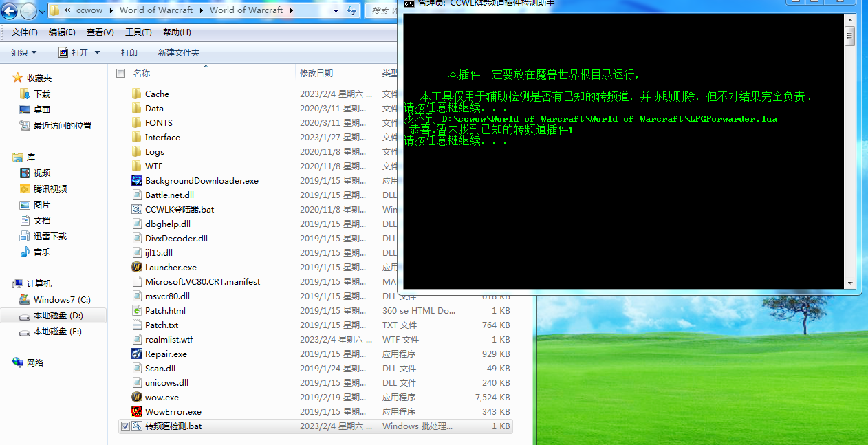
Task: Expand the address bar history dropdown
Action: point(336,10)
